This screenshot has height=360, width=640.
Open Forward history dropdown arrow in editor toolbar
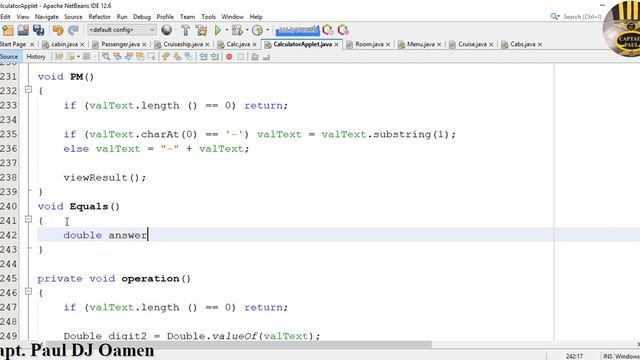tap(94, 57)
